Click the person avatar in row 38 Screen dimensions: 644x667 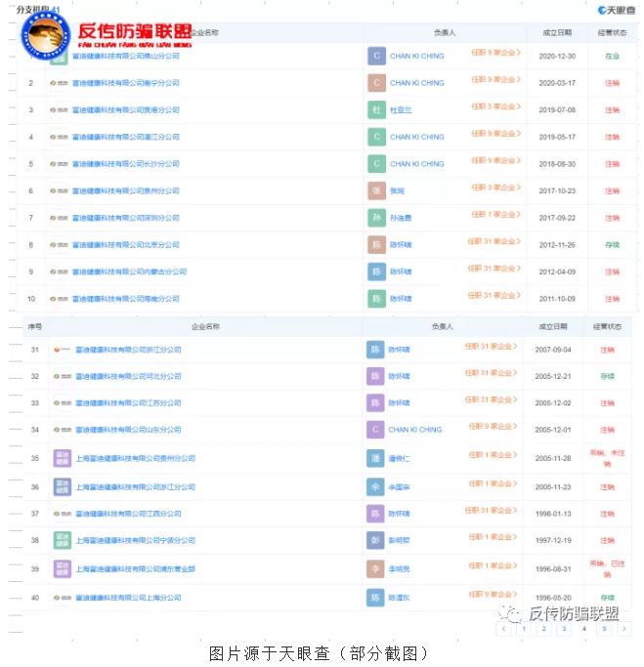pyautogui.click(x=375, y=540)
